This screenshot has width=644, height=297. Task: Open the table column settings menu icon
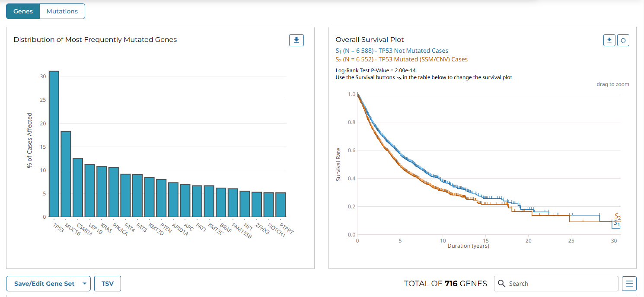pyautogui.click(x=629, y=284)
